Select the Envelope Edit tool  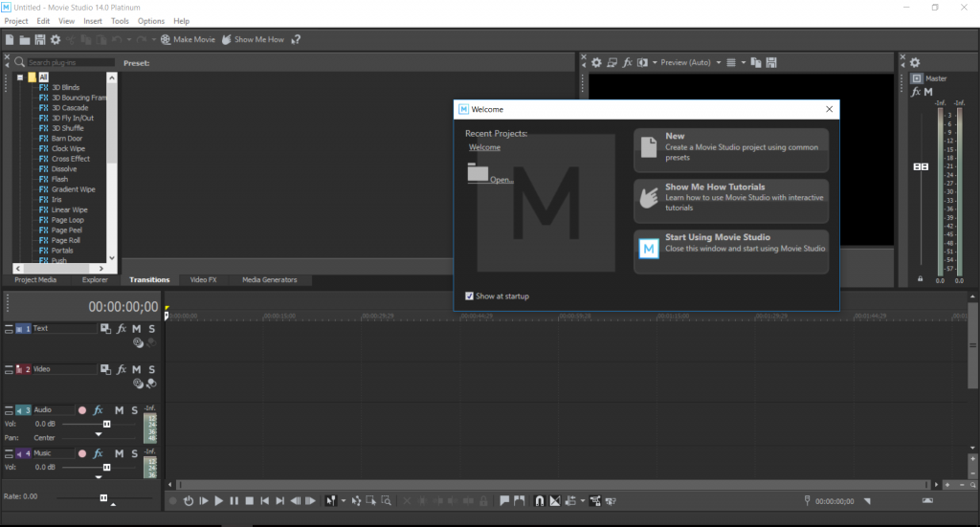[x=356, y=501]
